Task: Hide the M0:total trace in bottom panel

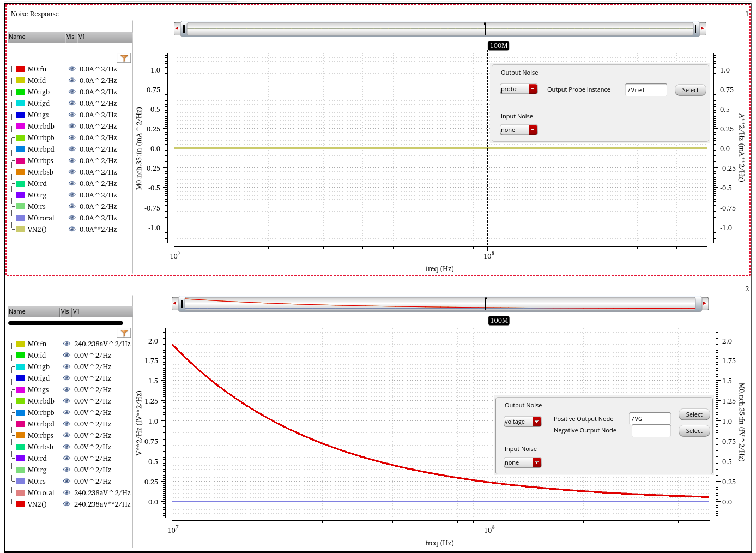Action: coord(66,492)
